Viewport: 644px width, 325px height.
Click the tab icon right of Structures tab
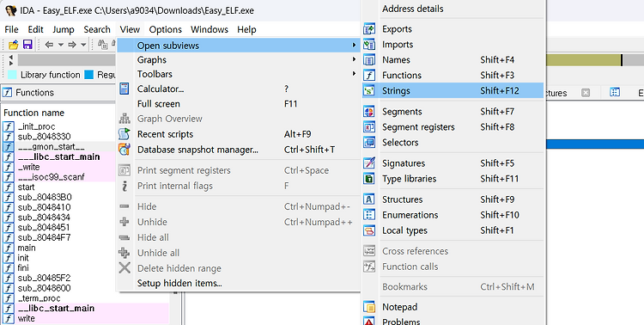click(615, 92)
